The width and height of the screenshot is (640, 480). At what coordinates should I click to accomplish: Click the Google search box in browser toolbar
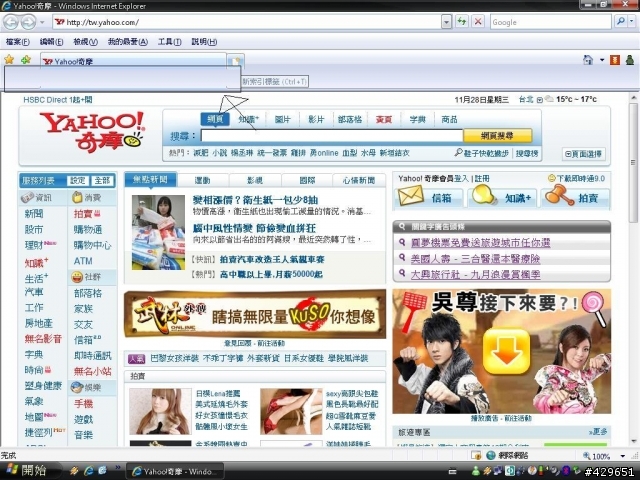pos(551,22)
